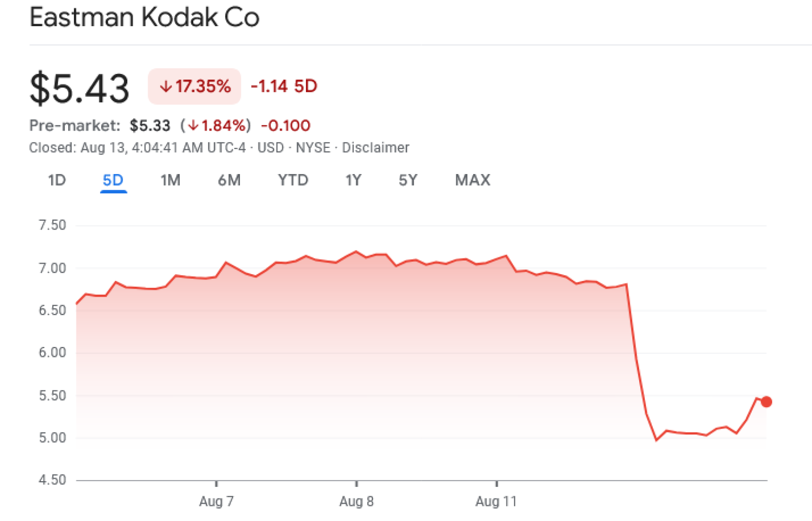Click the 17.35% percent change badge

coord(194,86)
